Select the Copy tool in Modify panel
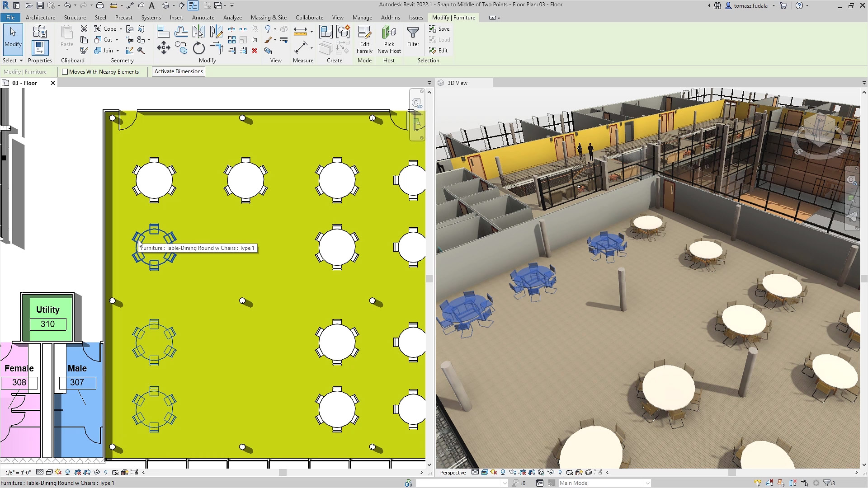Viewport: 868px width, 488px height. click(181, 48)
